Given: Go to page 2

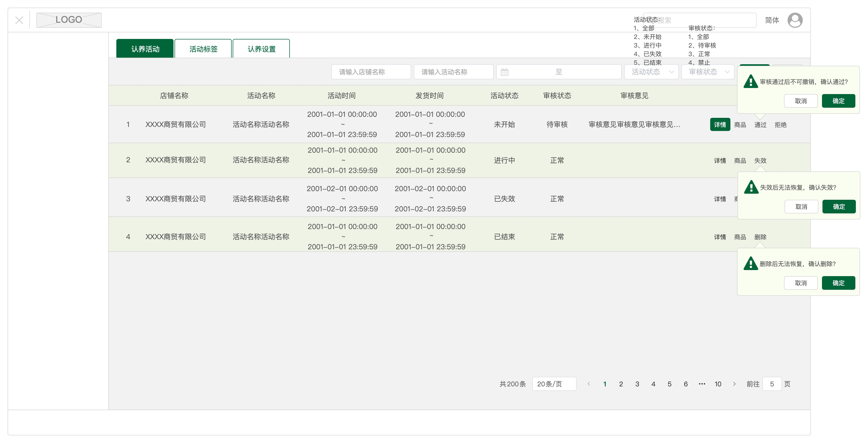Looking at the screenshot, I should coord(621,384).
